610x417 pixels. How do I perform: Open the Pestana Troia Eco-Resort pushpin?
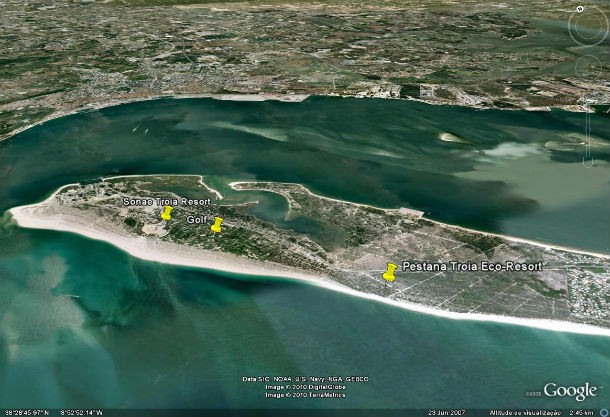390,271
